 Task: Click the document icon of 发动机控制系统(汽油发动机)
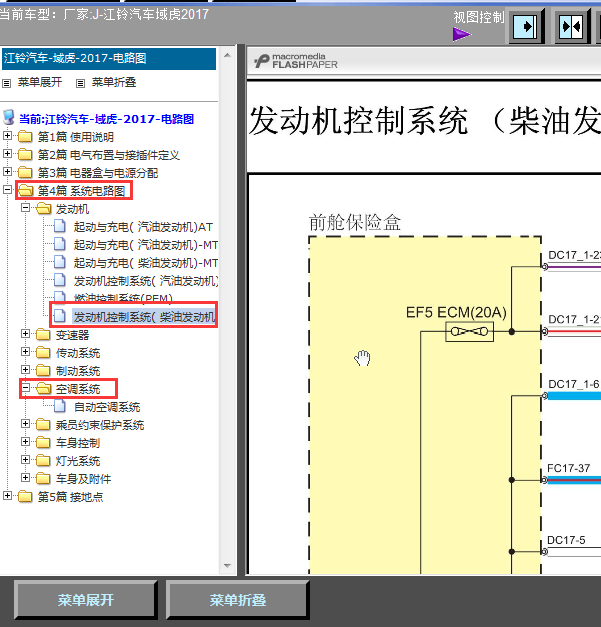pyautogui.click(x=60, y=280)
